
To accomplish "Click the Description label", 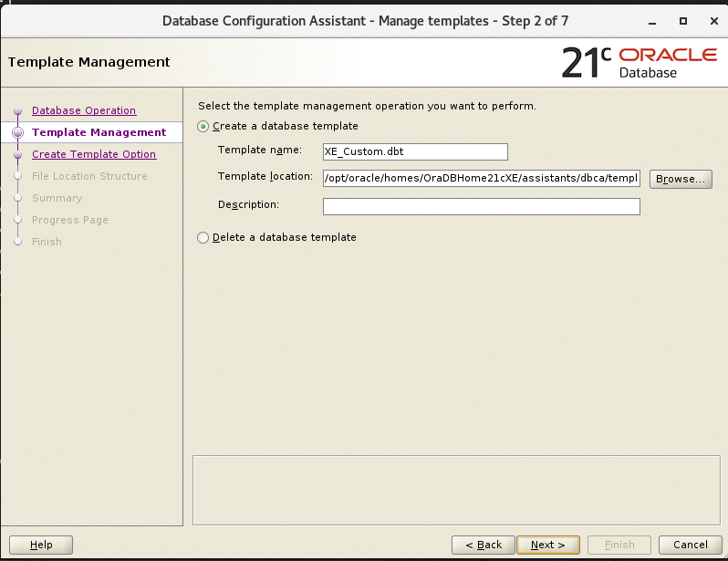I will pos(249,205).
